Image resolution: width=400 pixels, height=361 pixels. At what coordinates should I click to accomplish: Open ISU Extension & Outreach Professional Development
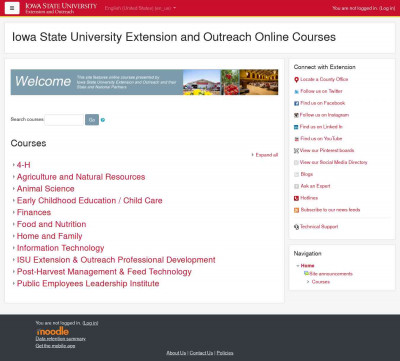[116, 260]
